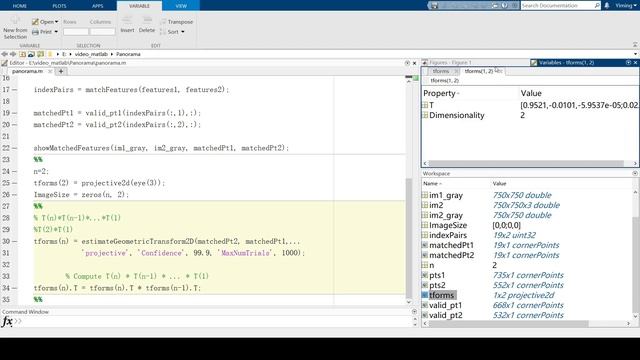This screenshot has height=360, width=640.
Task: Click in the Command Window prompt
Action: (212, 321)
